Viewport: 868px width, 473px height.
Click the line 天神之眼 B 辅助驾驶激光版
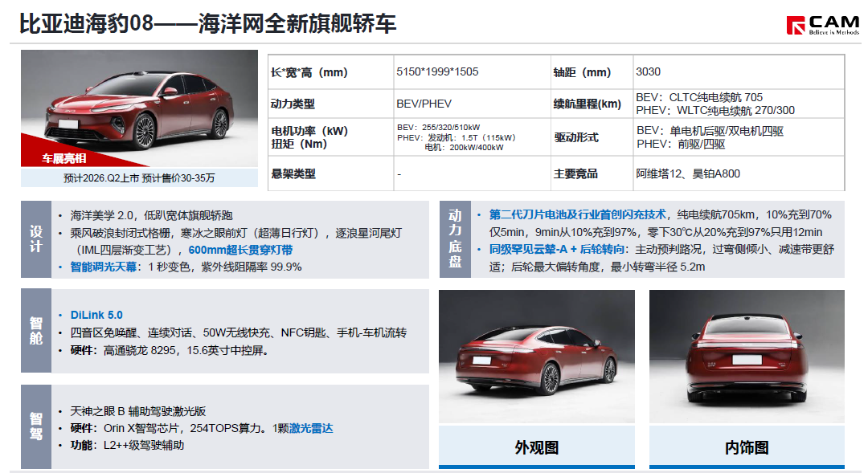pyautogui.click(x=138, y=411)
